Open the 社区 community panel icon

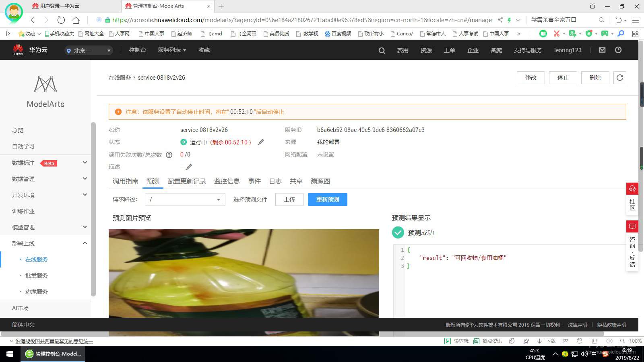632,189
